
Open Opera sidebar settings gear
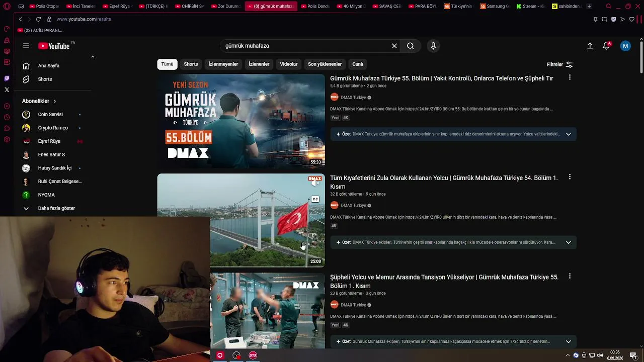[7, 139]
